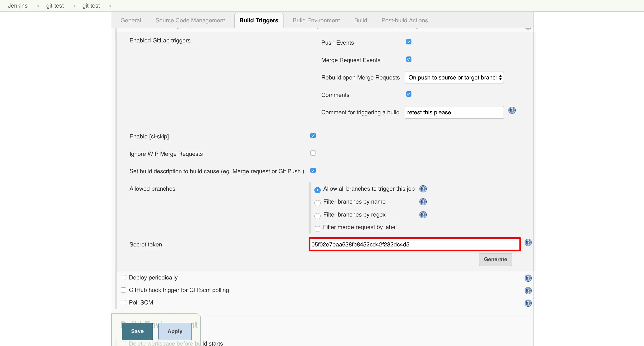
Task: Open help icon next to Secret token
Action: click(528, 242)
